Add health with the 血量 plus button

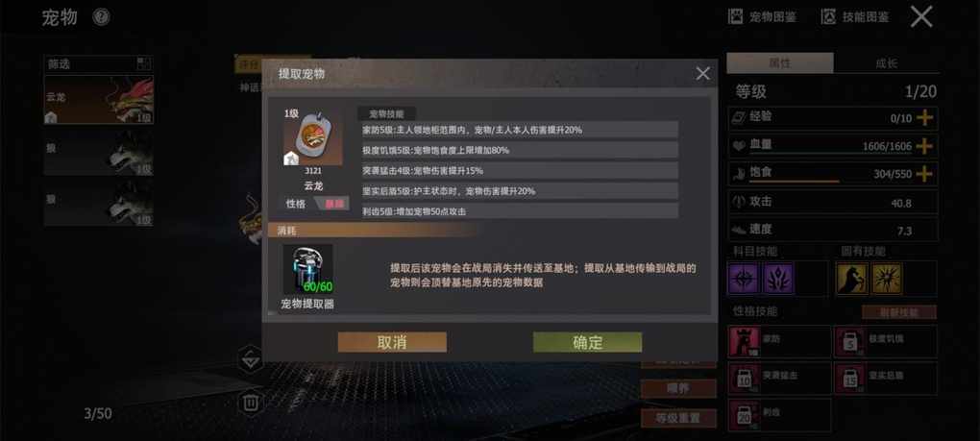pyautogui.click(x=924, y=145)
